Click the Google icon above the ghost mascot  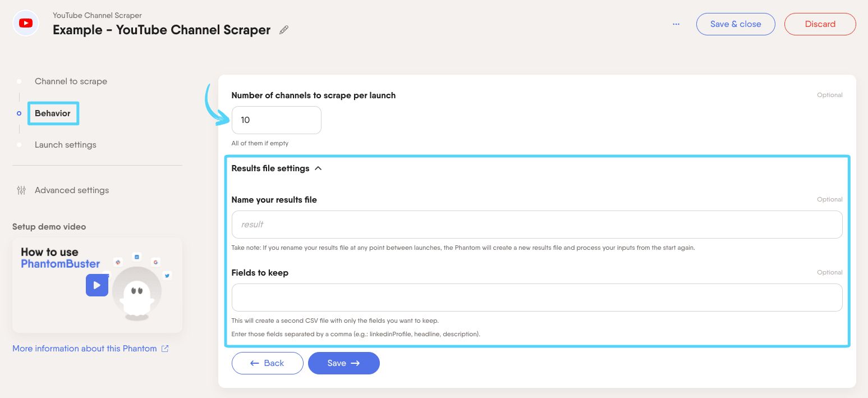(x=155, y=262)
